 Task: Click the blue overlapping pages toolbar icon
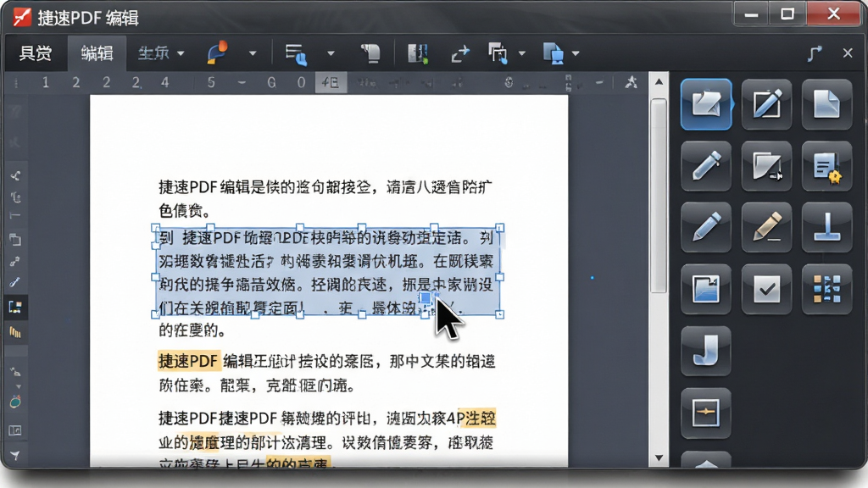click(x=553, y=53)
